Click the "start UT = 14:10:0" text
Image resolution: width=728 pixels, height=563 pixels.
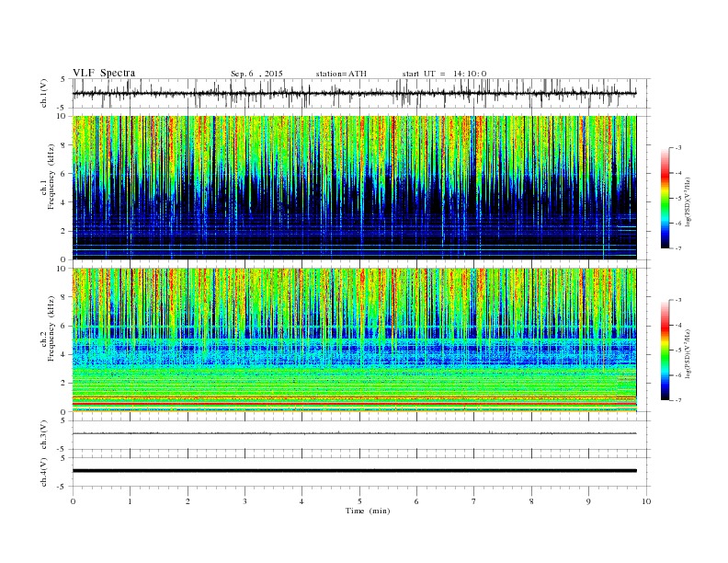(x=444, y=74)
